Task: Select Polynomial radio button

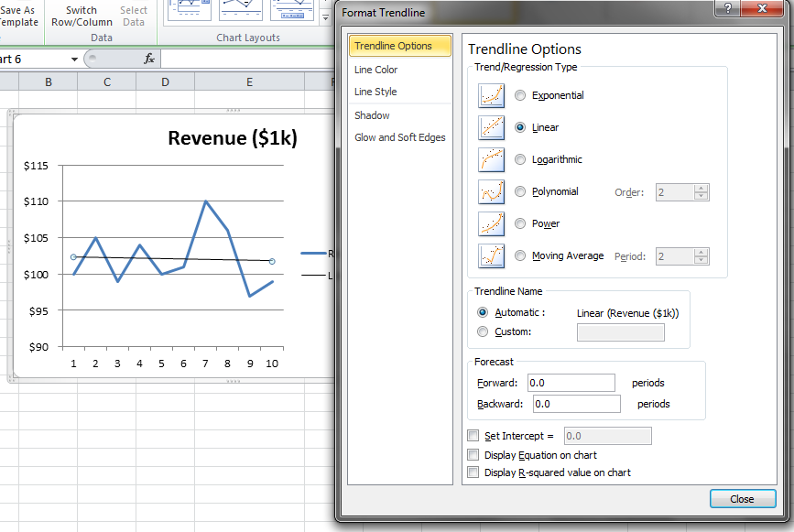Action: [520, 191]
